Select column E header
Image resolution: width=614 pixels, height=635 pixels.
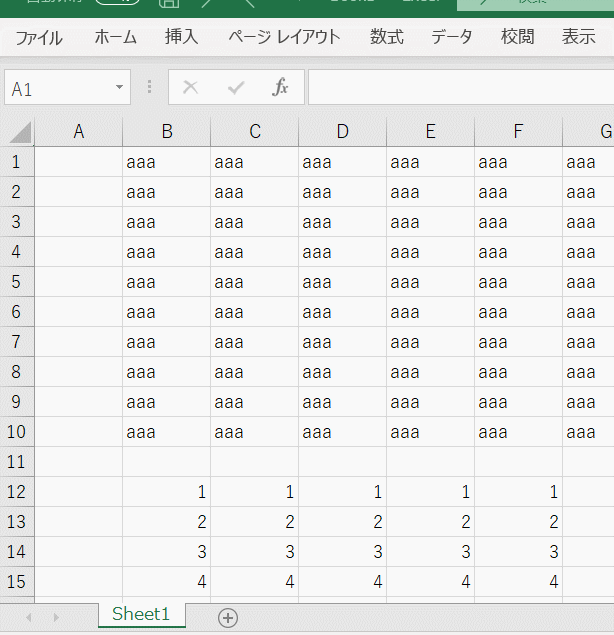(x=431, y=132)
